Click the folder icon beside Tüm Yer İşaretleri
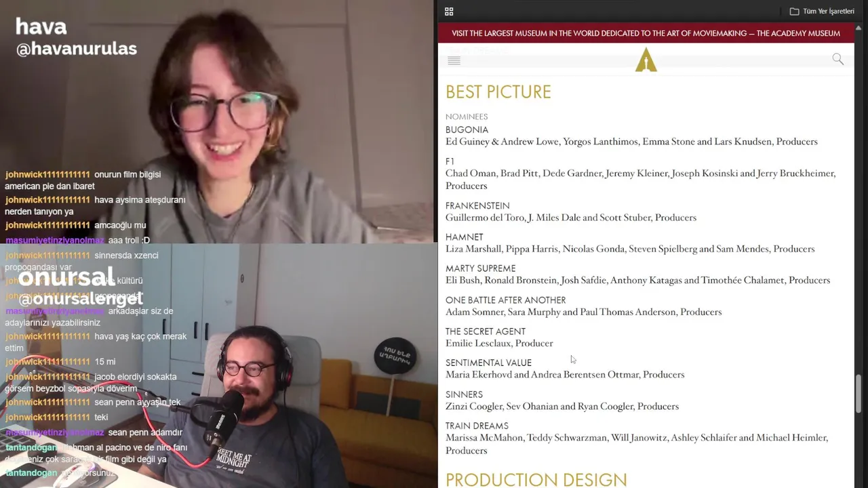Image resolution: width=868 pixels, height=488 pixels. click(794, 12)
